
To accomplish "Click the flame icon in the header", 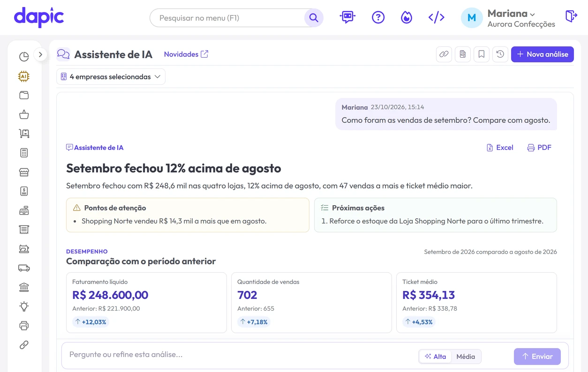I will coord(407,17).
